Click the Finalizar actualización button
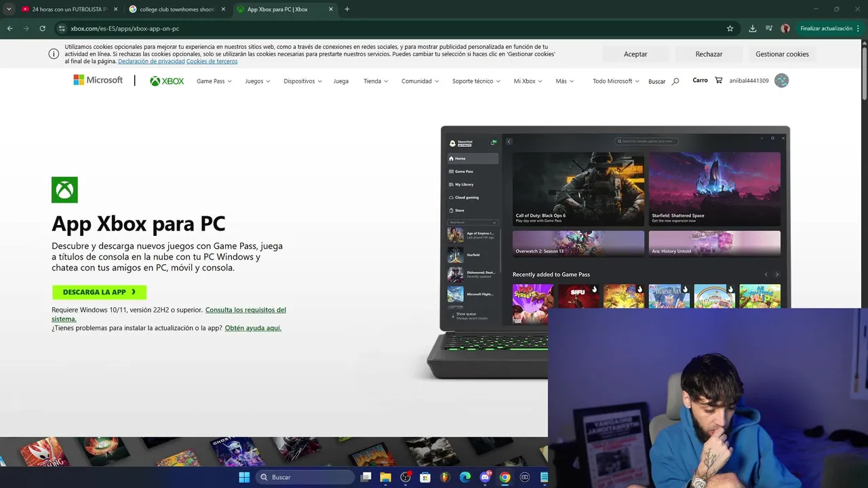The height and width of the screenshot is (488, 868). click(826, 28)
